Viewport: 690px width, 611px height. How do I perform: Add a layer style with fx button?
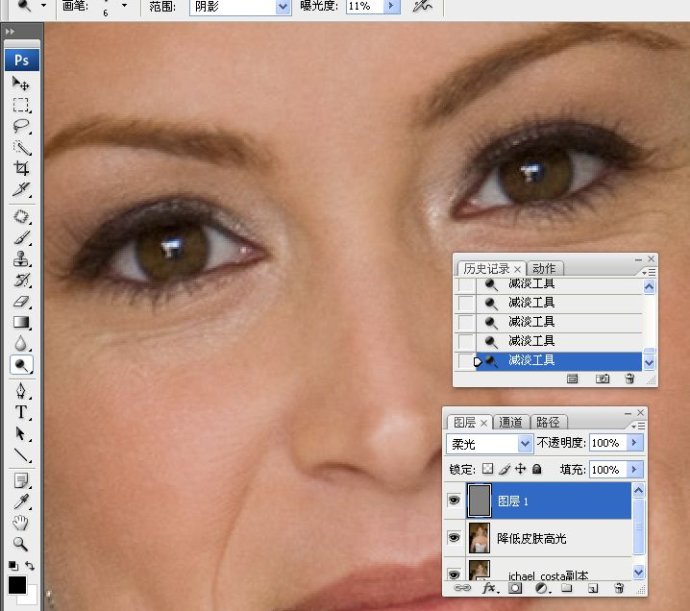(x=489, y=588)
